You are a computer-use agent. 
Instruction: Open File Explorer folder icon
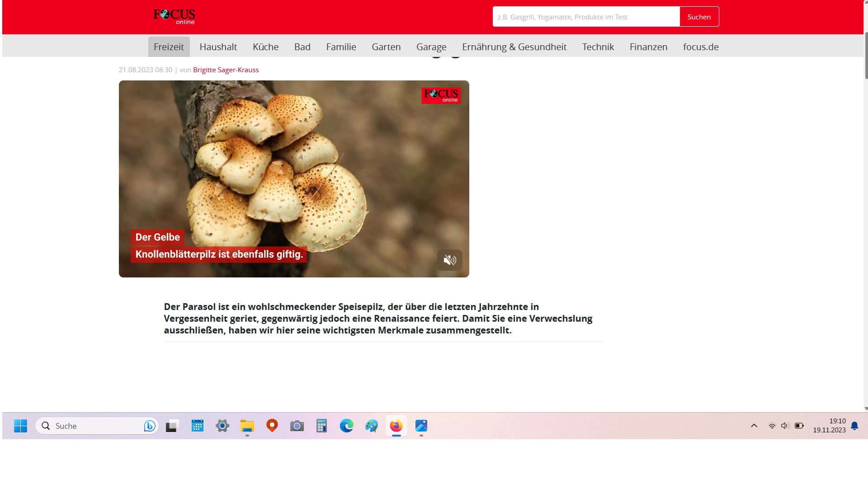coord(247,426)
